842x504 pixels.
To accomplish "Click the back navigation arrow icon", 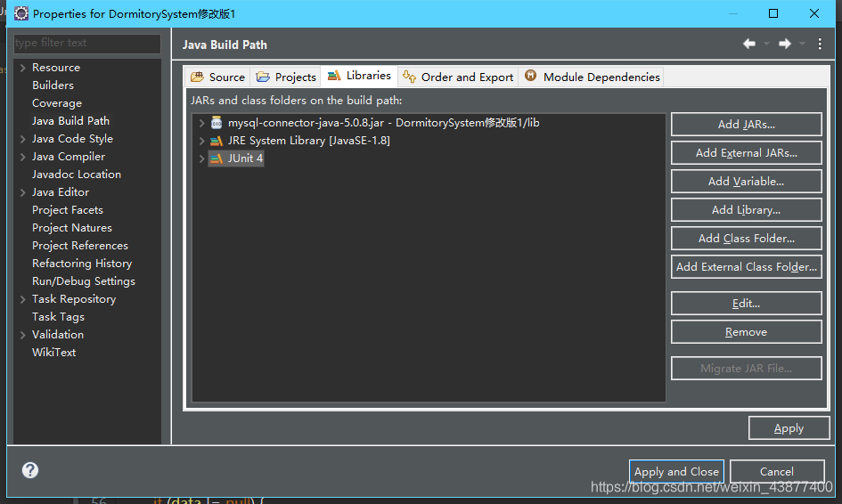I will click(x=749, y=44).
